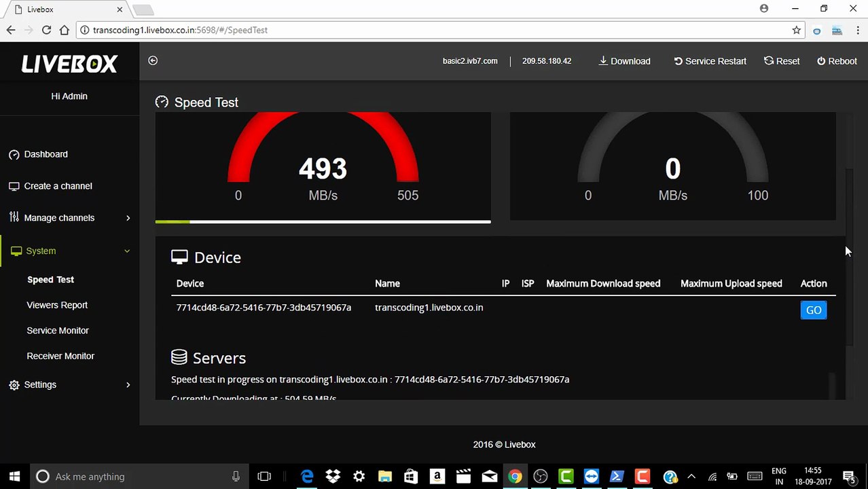Image resolution: width=868 pixels, height=489 pixels.
Task: Open the notification action center
Action: (x=849, y=476)
